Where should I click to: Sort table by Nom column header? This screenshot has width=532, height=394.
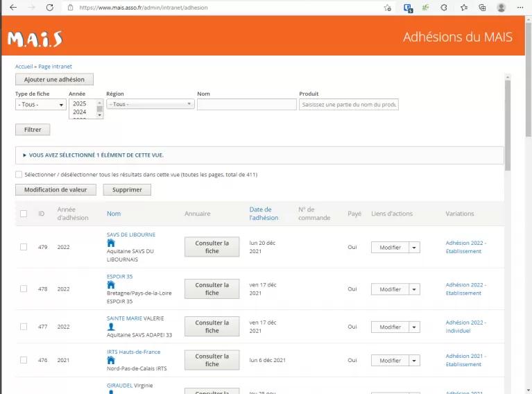114,214
